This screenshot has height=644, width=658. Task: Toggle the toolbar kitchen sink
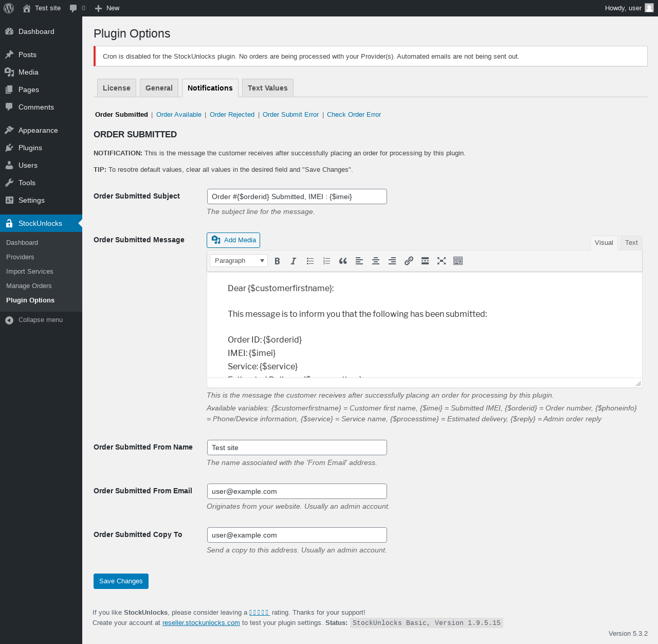click(x=458, y=261)
